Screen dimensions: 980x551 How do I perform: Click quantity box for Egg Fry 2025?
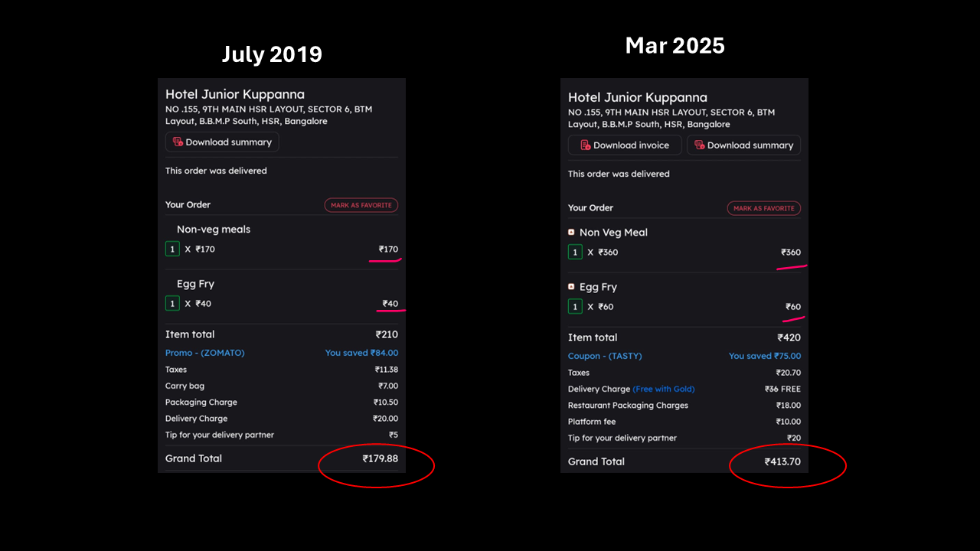(x=575, y=306)
